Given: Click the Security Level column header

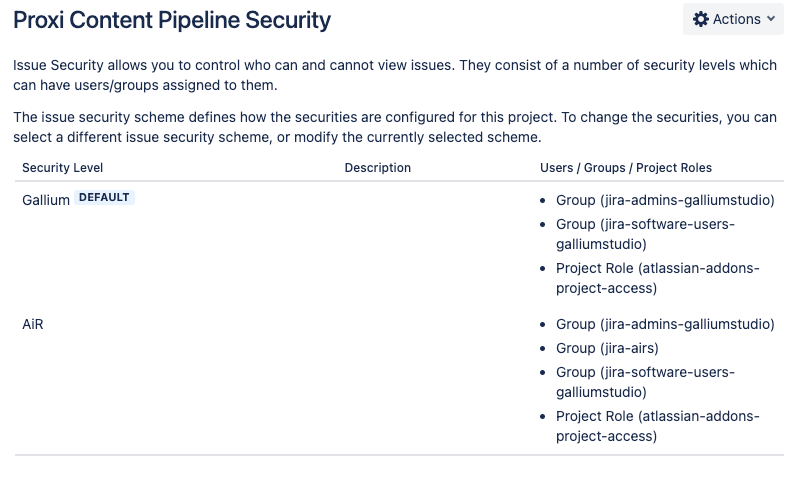Looking at the screenshot, I should 63,168.
